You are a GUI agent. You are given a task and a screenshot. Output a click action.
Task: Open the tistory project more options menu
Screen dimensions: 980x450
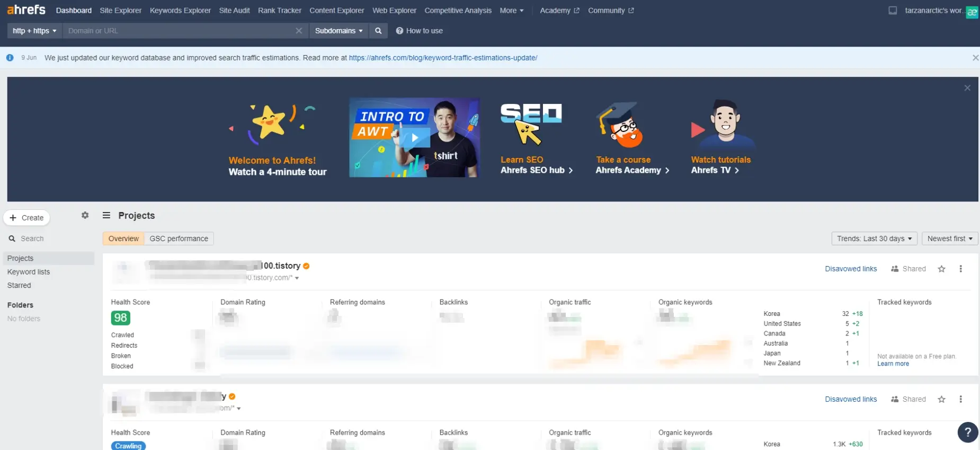(960, 269)
